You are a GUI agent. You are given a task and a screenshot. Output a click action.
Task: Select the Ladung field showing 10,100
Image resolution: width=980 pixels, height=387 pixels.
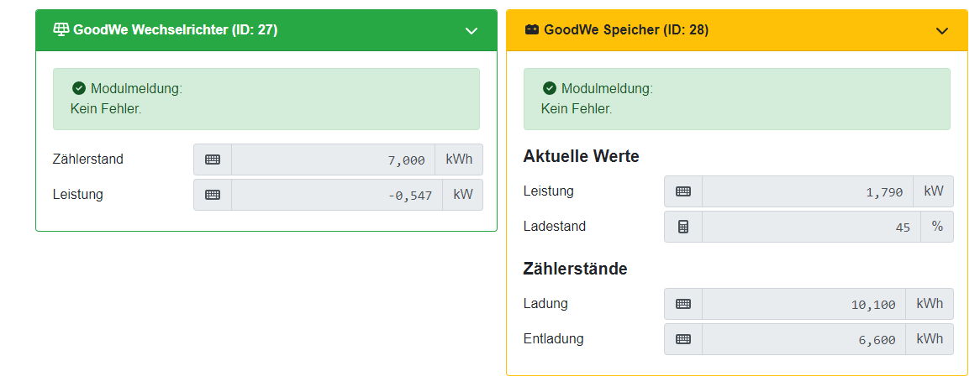(x=803, y=304)
